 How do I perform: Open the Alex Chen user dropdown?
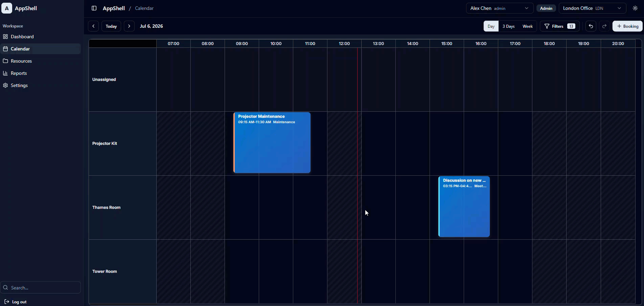[x=500, y=8]
